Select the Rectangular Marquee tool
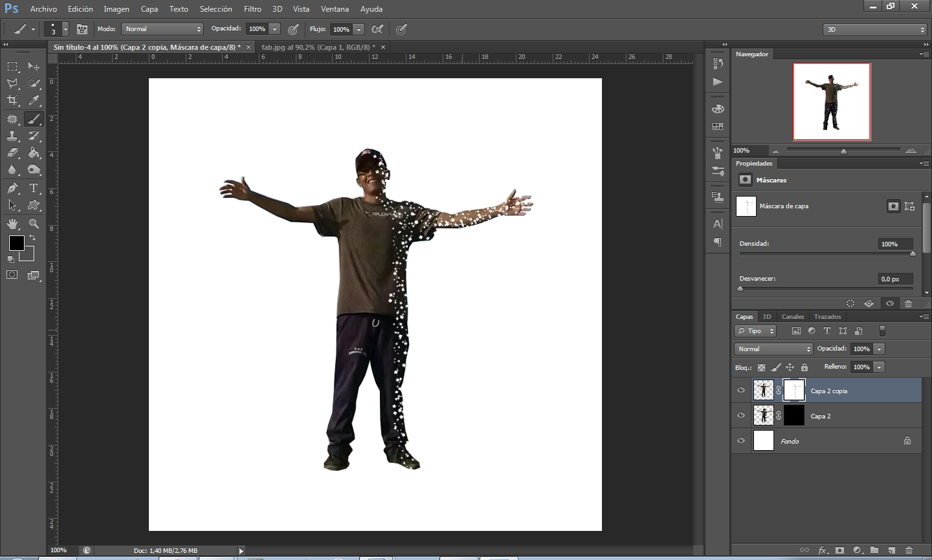Screen dimensions: 932x560 (x=12, y=67)
